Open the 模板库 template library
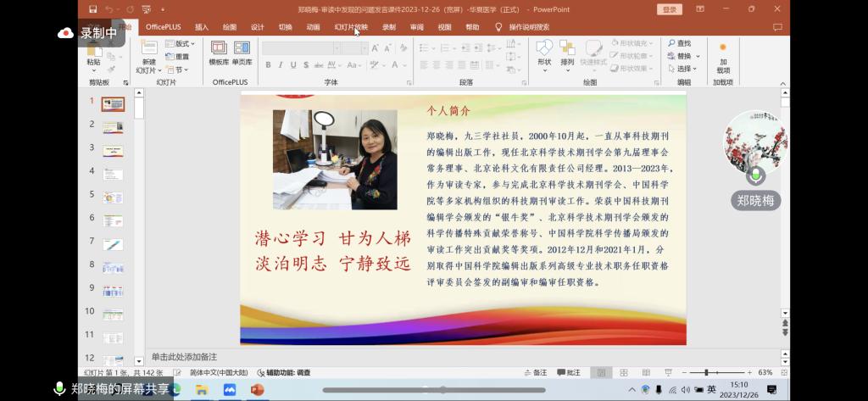Screen dimensions: 868x401 coord(219,49)
